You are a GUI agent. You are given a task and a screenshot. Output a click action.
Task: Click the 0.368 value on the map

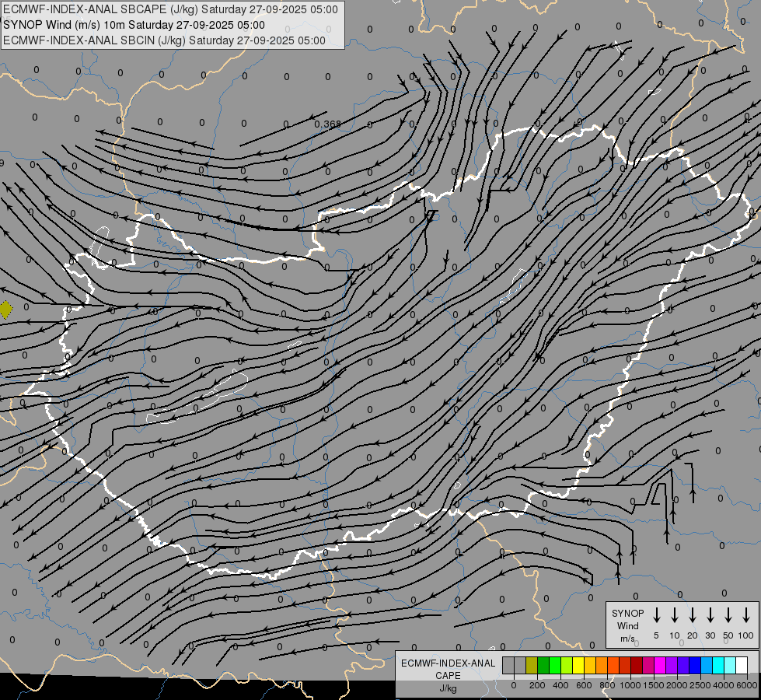click(x=327, y=124)
